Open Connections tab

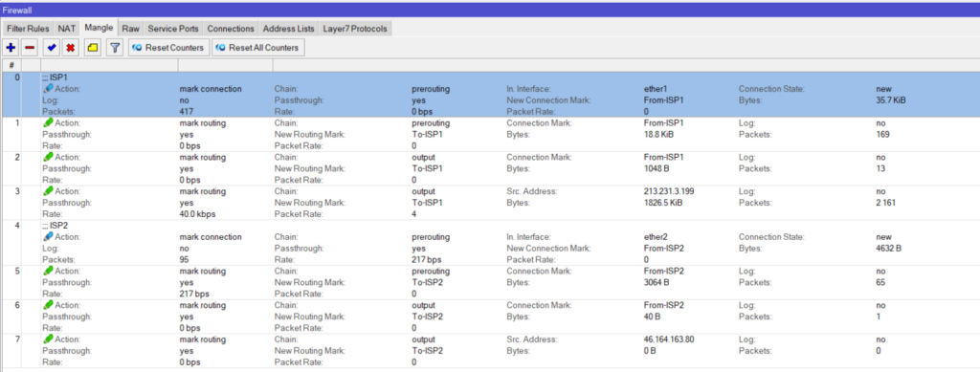pos(231,29)
